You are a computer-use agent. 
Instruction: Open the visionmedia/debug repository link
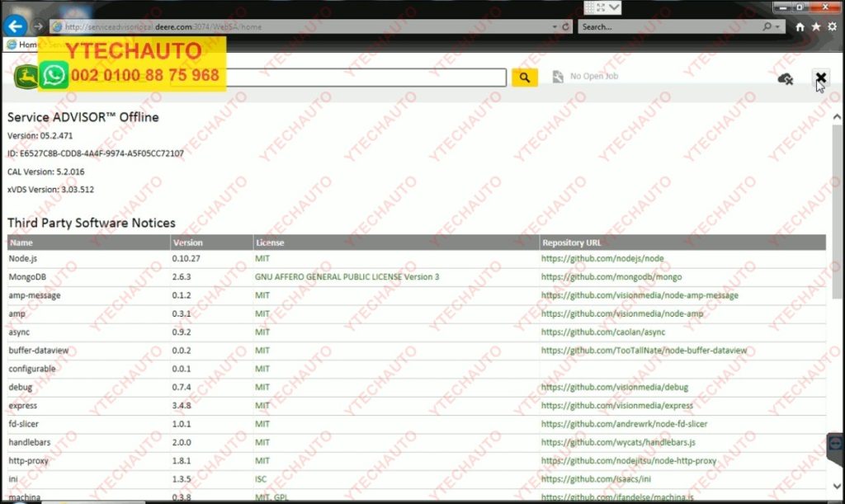614,387
